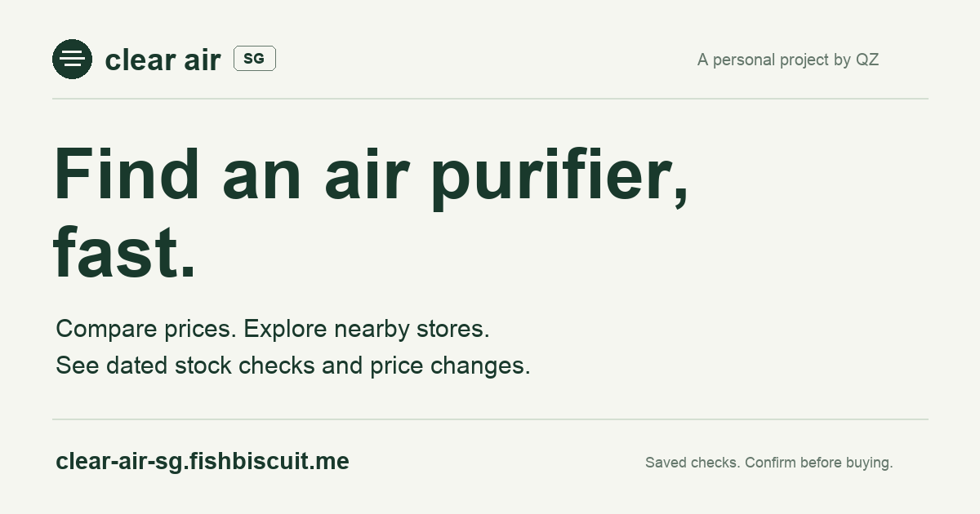The height and width of the screenshot is (514, 980).
Task: Click the "Saved checks." footer note
Action: [x=693, y=463]
